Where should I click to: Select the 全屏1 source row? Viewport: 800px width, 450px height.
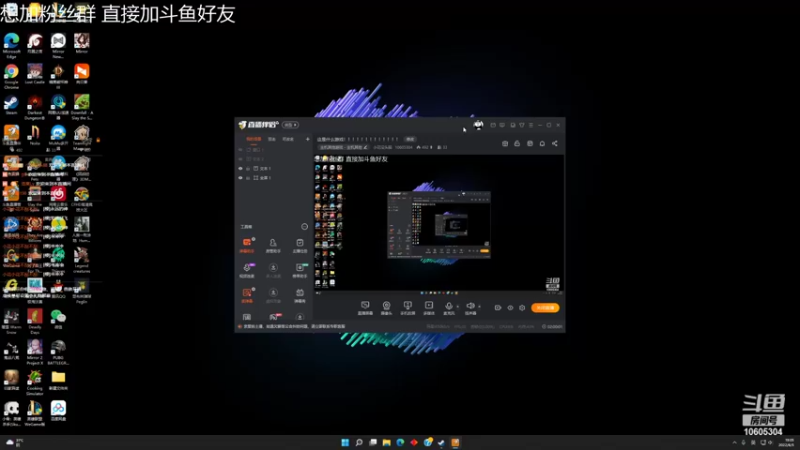tap(274, 178)
